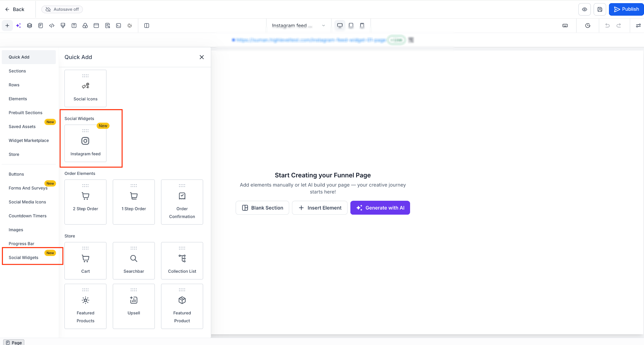Switch to mobile view
This screenshot has height=345, width=644.
click(362, 26)
